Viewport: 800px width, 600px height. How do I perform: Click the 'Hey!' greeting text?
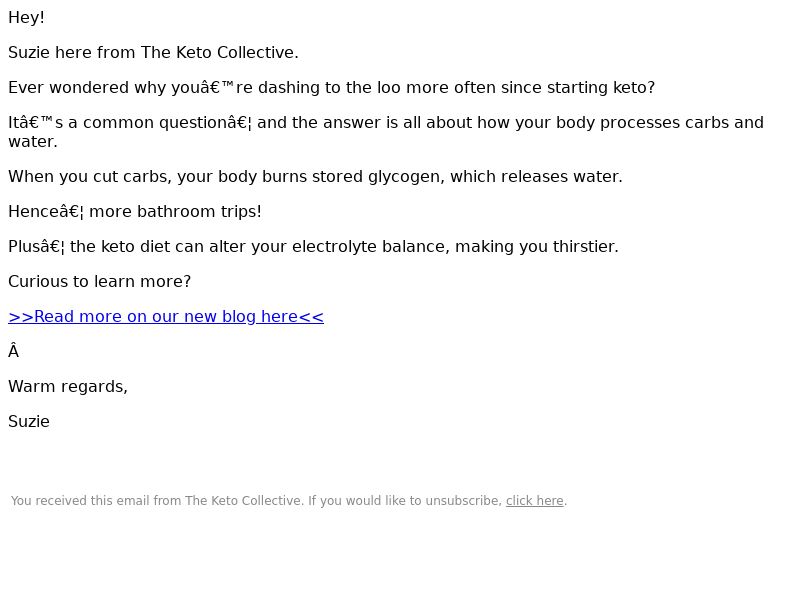point(27,18)
